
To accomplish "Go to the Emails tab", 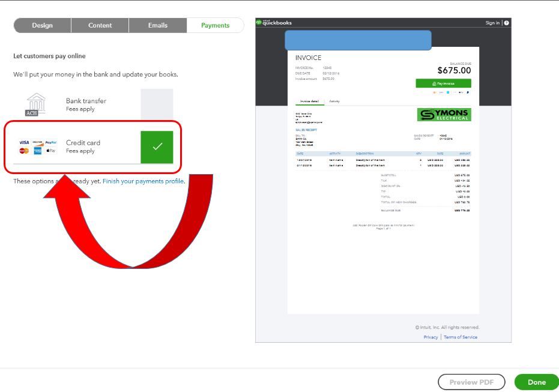I will tap(157, 25).
